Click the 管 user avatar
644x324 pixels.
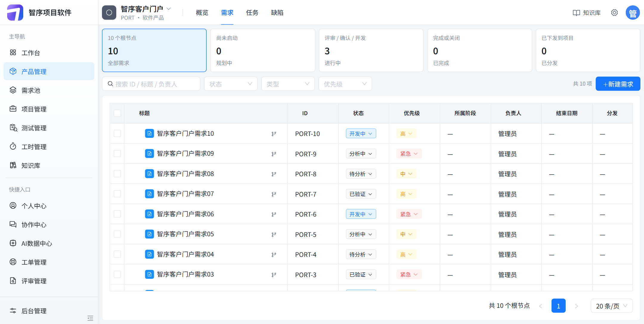pos(633,13)
